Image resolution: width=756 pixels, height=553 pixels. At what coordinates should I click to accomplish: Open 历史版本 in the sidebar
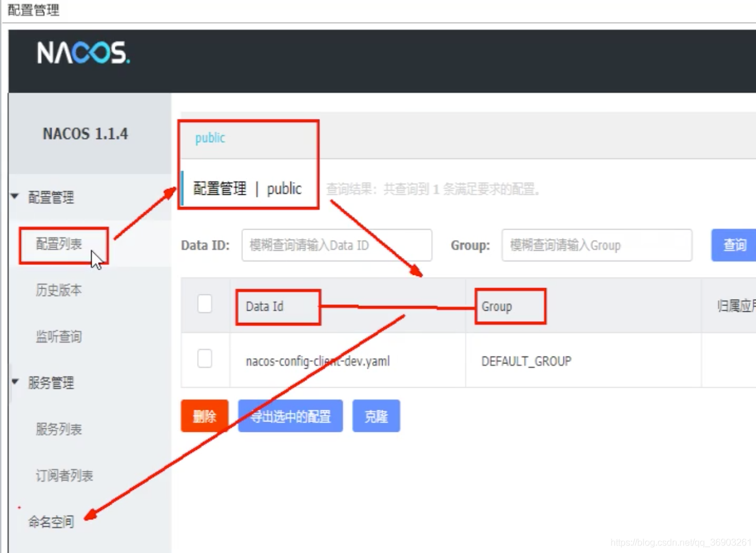(x=59, y=290)
